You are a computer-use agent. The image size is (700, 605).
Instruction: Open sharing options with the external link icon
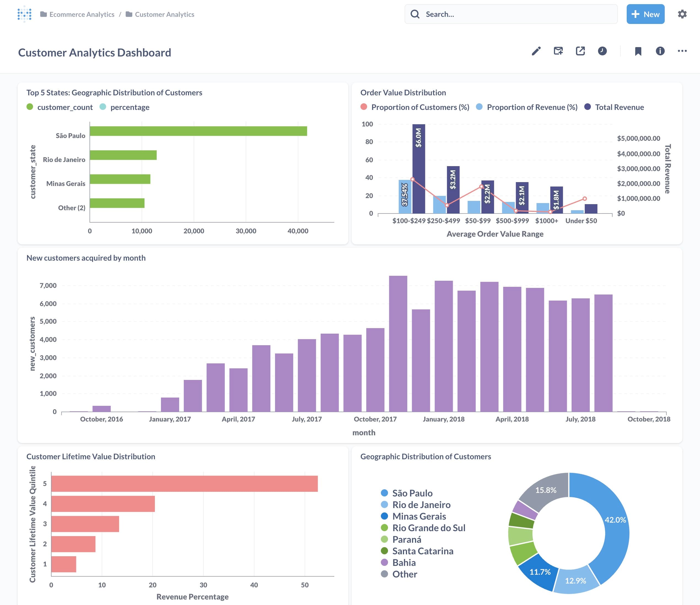pyautogui.click(x=580, y=51)
